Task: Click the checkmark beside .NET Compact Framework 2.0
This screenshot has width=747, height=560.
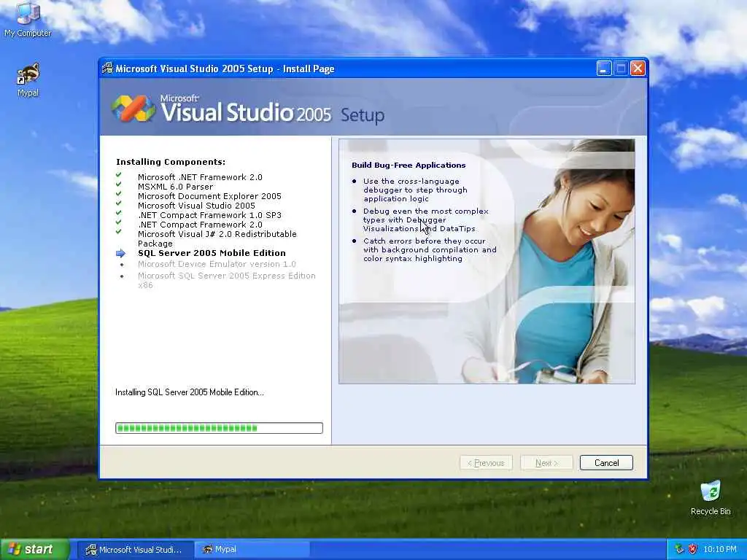Action: (119, 223)
